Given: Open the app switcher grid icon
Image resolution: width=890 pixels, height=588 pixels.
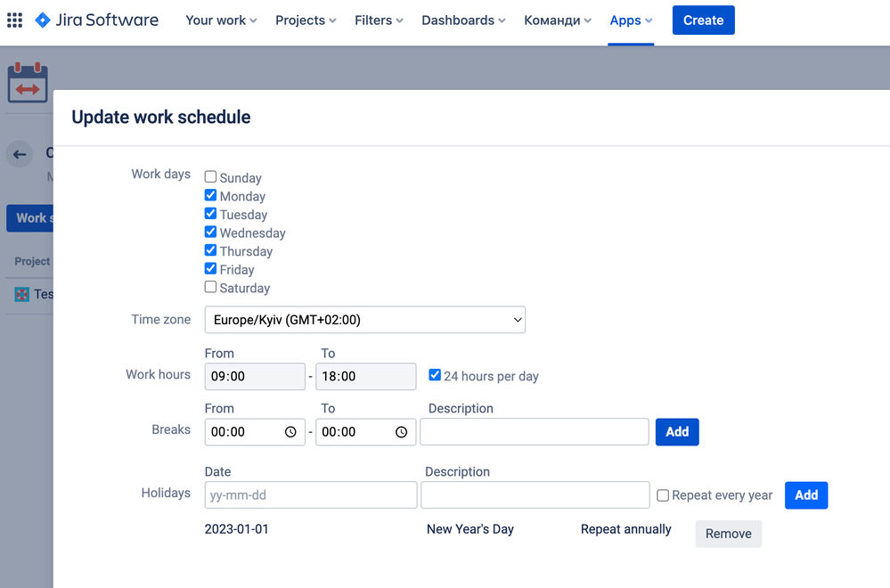Looking at the screenshot, I should pyautogui.click(x=15, y=20).
